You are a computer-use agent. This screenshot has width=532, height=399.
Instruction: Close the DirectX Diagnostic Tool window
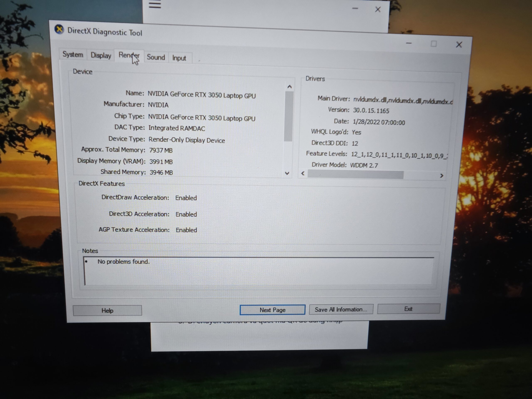[x=459, y=44]
